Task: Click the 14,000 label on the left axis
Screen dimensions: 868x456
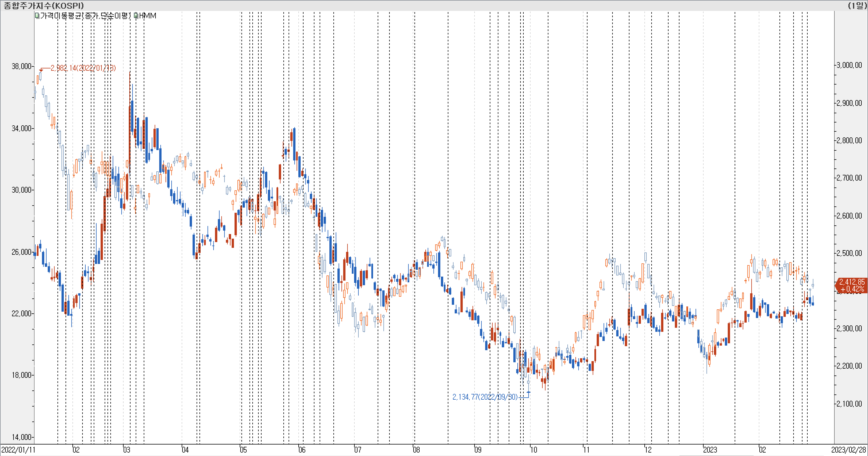Action: point(21,437)
